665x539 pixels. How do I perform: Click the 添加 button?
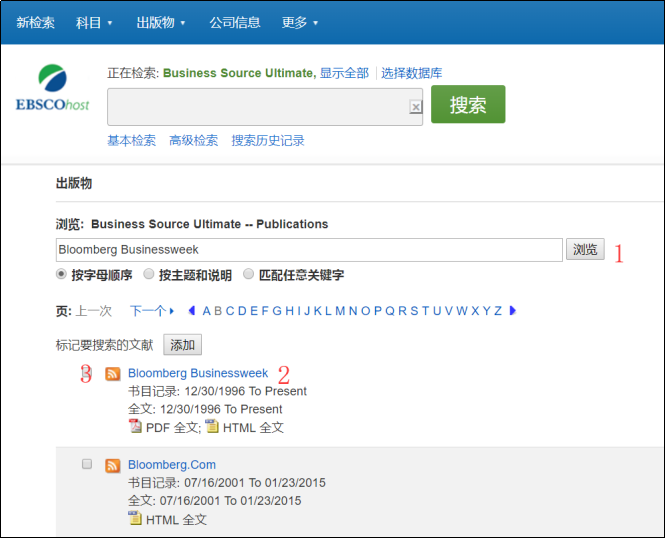[182, 345]
